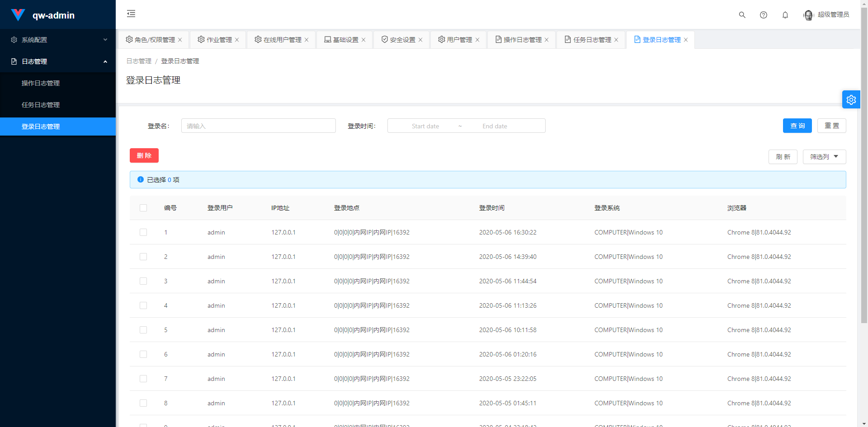Check the checkbox for row 7
Image resolution: width=868 pixels, height=427 pixels.
[x=143, y=379]
